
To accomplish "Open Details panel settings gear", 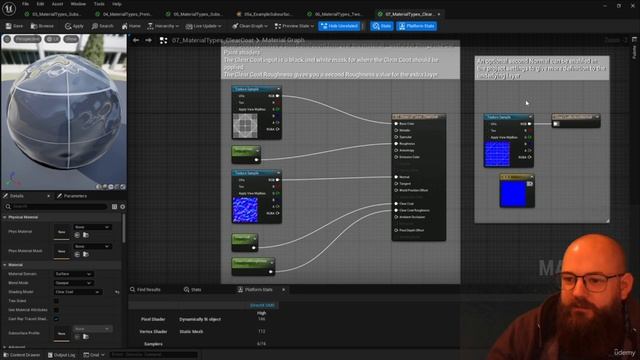I will (x=122, y=207).
